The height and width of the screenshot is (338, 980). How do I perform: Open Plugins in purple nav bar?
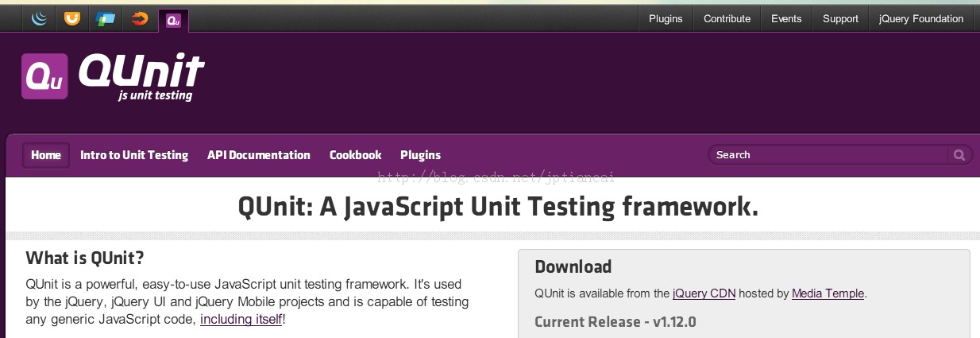pos(420,155)
